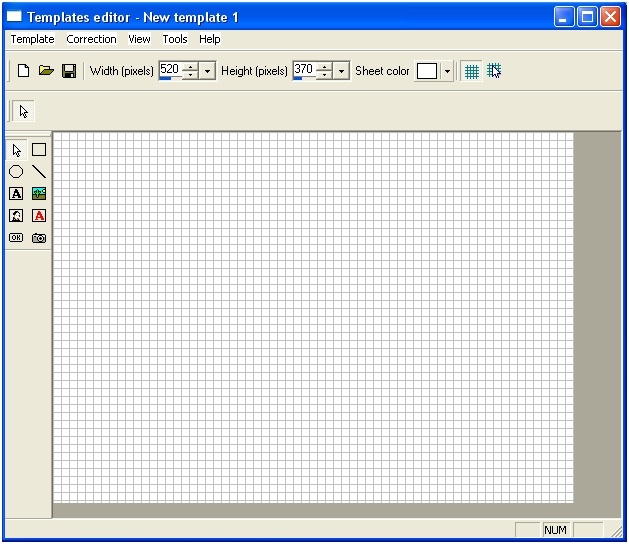Open the Correction menu
629x544 pixels.
[x=91, y=39]
